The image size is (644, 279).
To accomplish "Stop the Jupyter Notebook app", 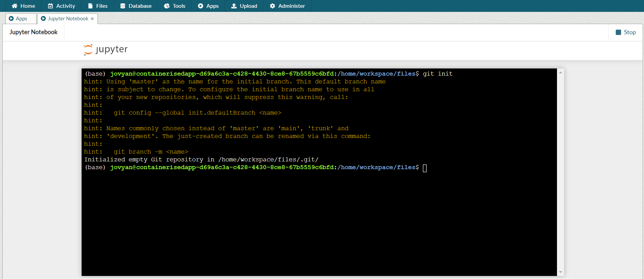I will coord(625,32).
